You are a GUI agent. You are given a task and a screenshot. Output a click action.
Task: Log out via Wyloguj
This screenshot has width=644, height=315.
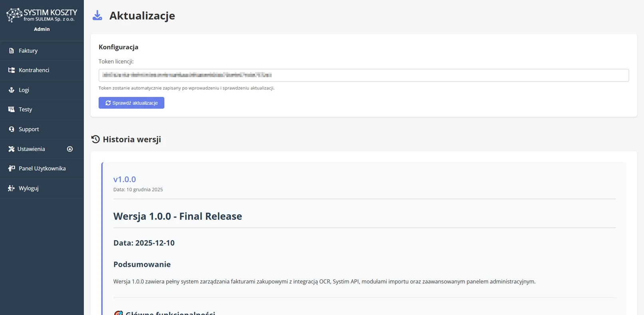click(28, 188)
